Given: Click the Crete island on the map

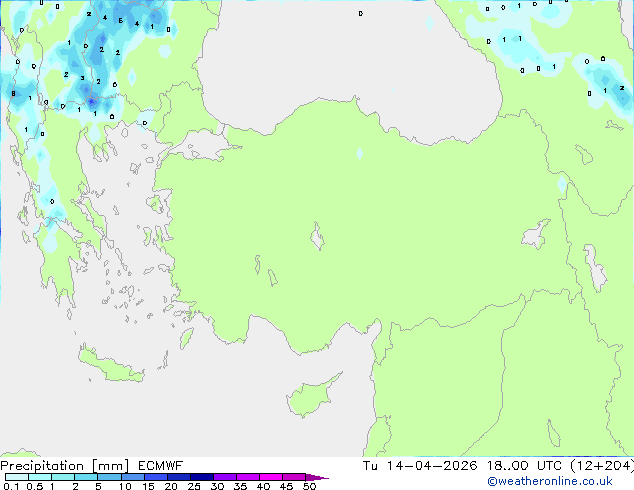Looking at the screenshot, I should tap(110, 364).
